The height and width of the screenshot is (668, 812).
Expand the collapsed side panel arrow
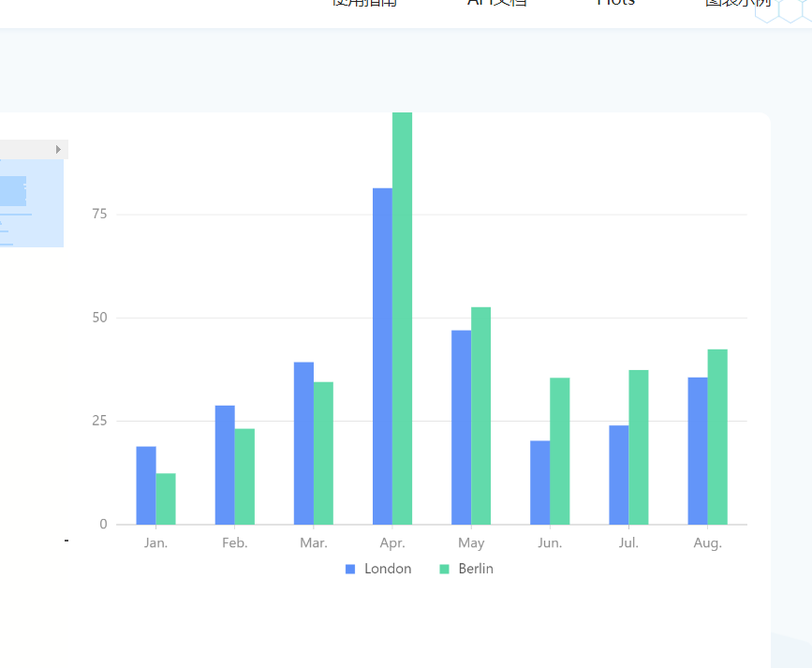(x=58, y=149)
